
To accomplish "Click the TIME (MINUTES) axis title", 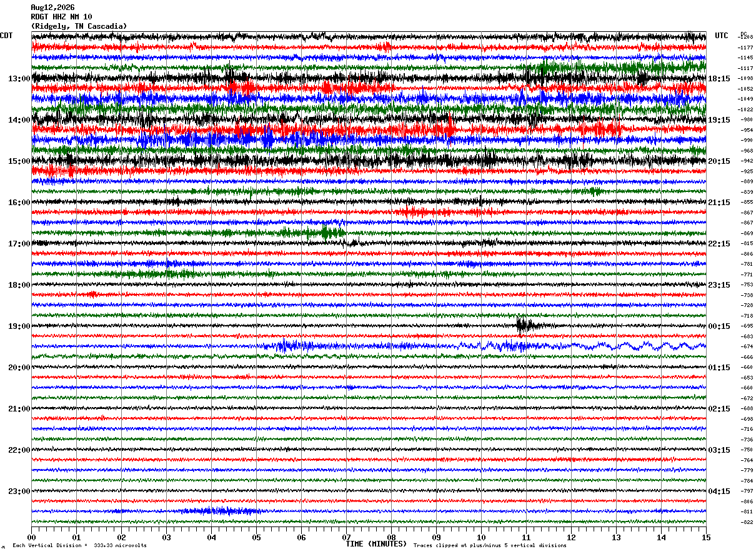I will (377, 544).
